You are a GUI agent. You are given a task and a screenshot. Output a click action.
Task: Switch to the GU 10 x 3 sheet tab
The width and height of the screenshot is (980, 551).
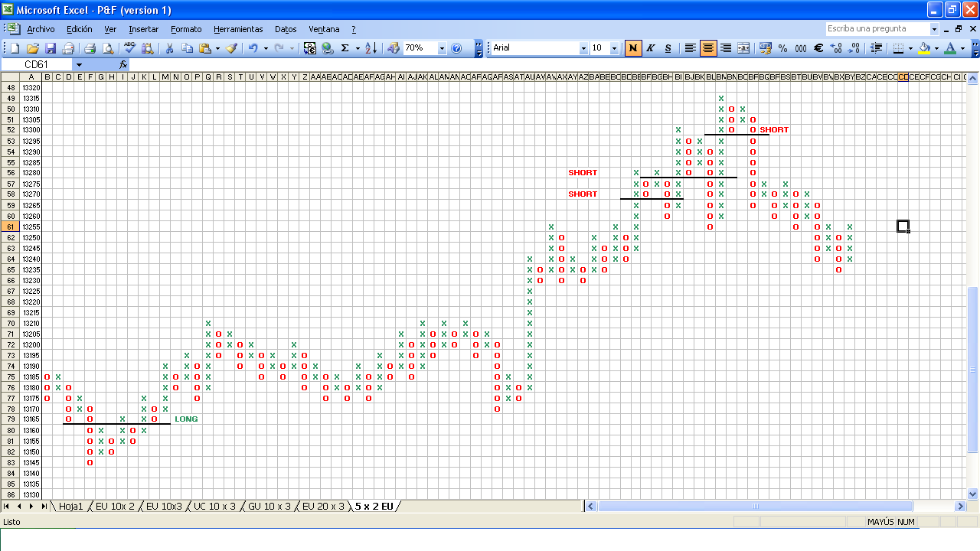269,507
